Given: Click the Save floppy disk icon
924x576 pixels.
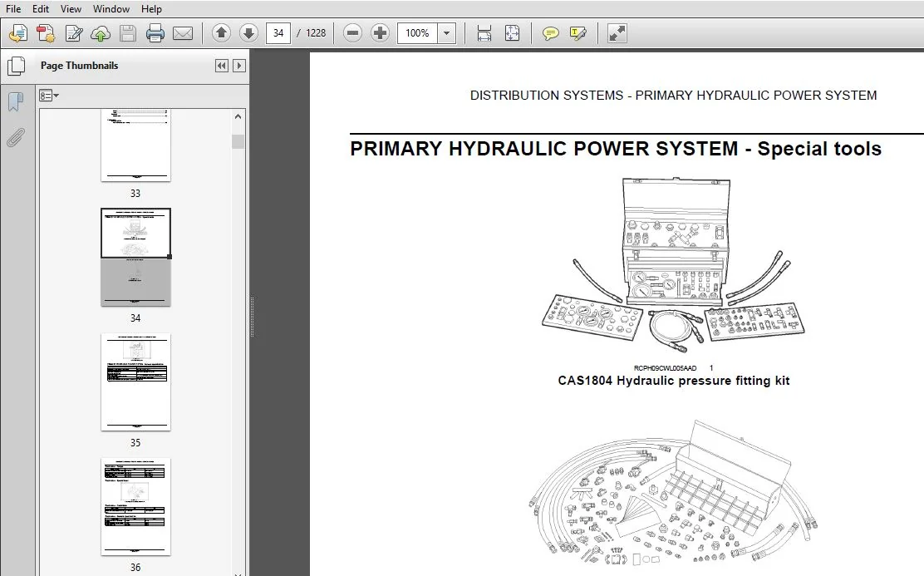Looking at the screenshot, I should point(128,33).
